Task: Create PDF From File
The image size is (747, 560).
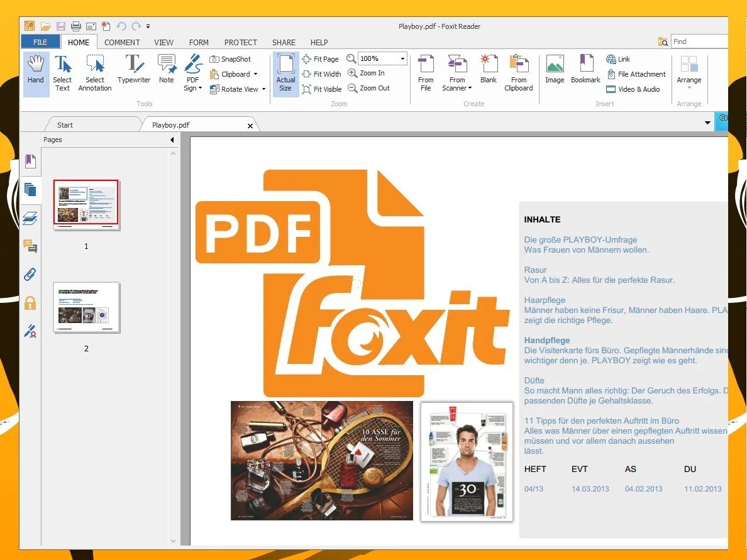Action: coord(426,74)
